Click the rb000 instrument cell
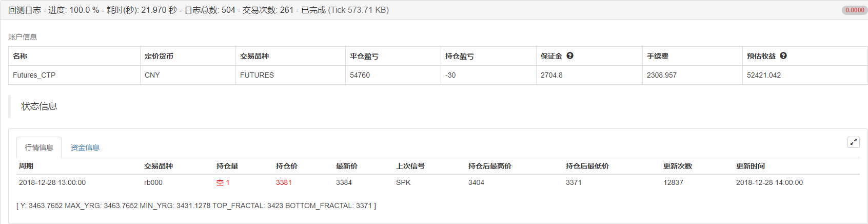The image size is (868, 224). point(153,182)
